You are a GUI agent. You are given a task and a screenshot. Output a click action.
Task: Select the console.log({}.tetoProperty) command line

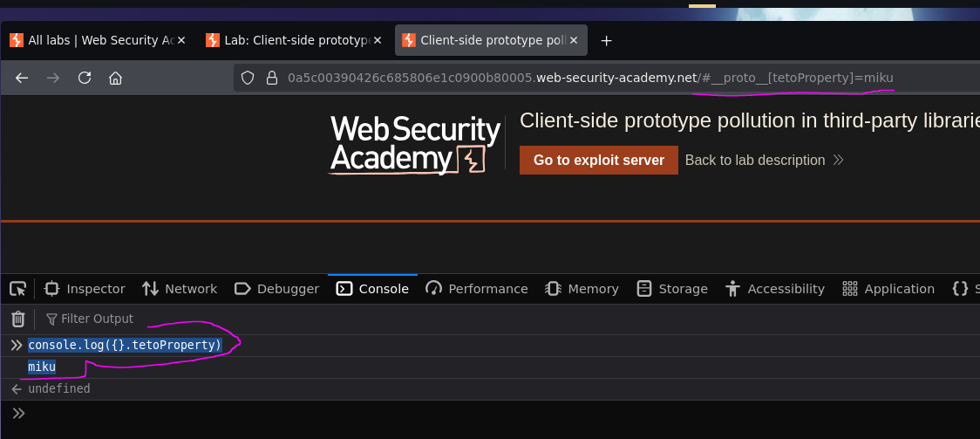[x=125, y=346]
